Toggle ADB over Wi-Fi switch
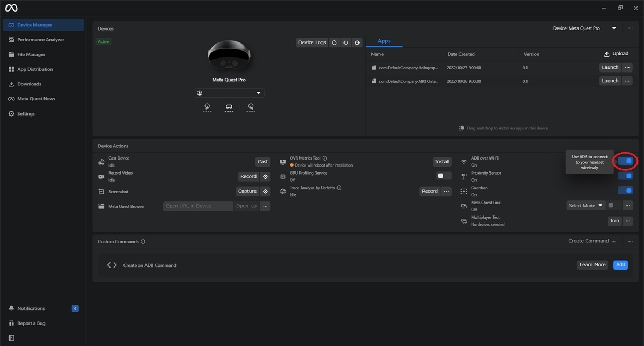 (x=626, y=161)
